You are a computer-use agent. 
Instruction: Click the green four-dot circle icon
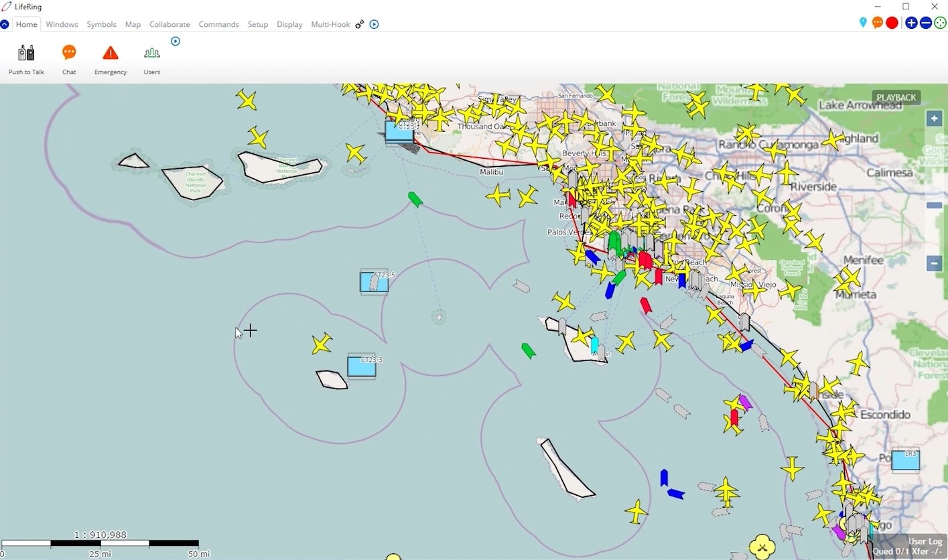[941, 23]
